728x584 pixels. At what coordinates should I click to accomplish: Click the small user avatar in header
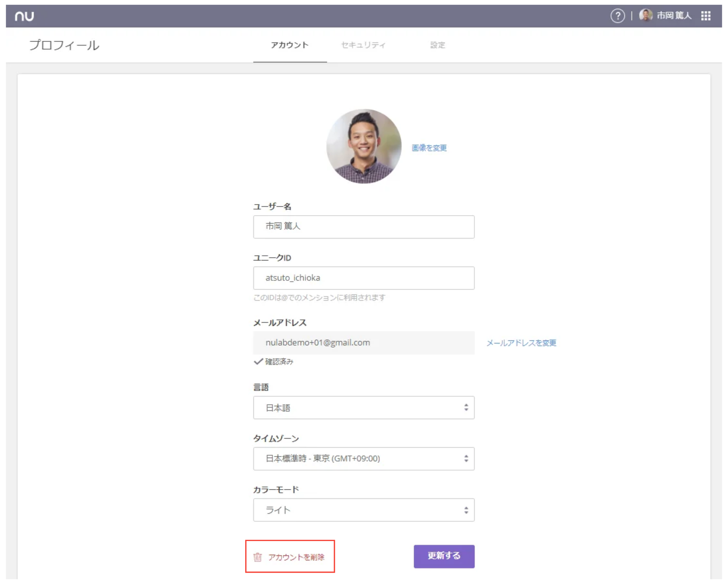pyautogui.click(x=646, y=15)
